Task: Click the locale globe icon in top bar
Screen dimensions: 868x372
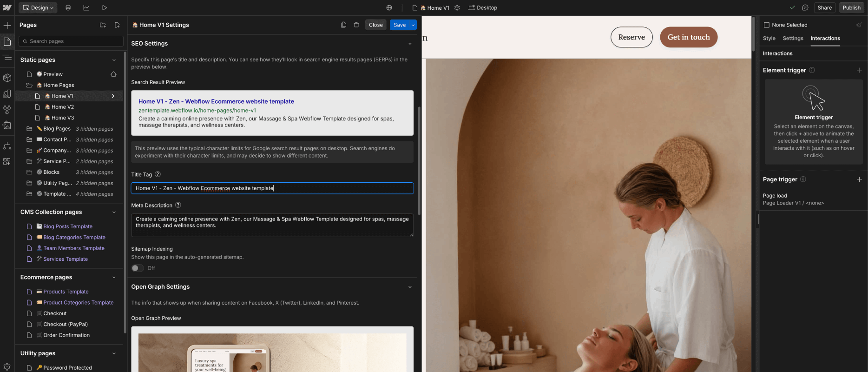Action: [x=389, y=7]
